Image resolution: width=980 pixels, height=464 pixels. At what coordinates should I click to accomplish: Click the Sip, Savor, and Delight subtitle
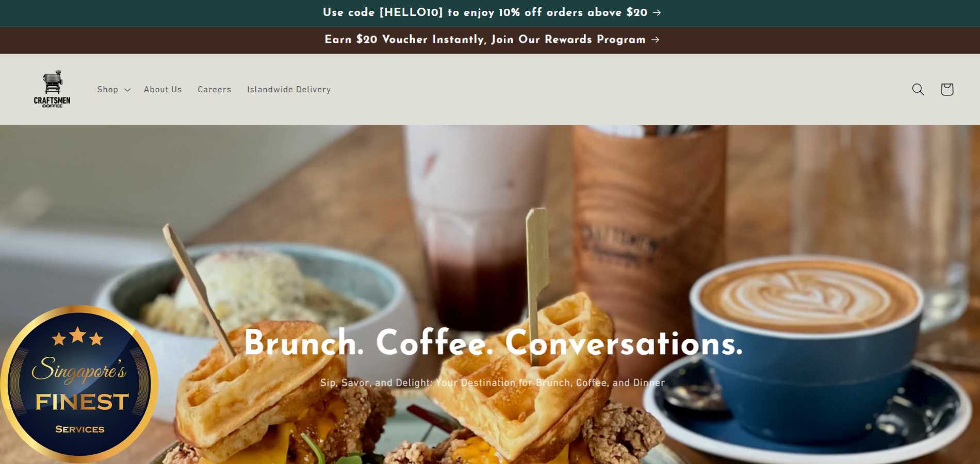[492, 383]
